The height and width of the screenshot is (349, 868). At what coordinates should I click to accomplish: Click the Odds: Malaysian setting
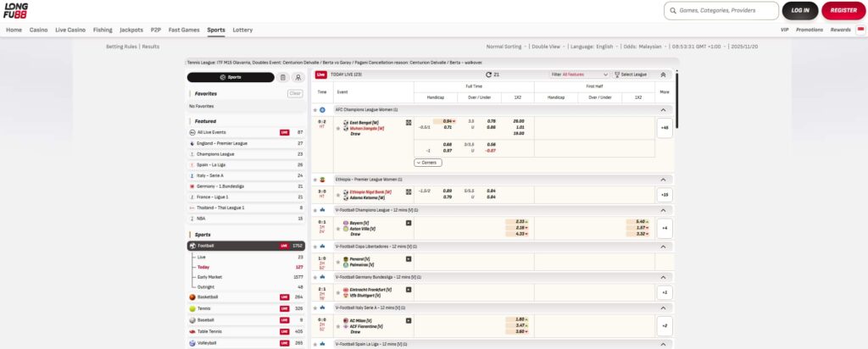pos(644,47)
